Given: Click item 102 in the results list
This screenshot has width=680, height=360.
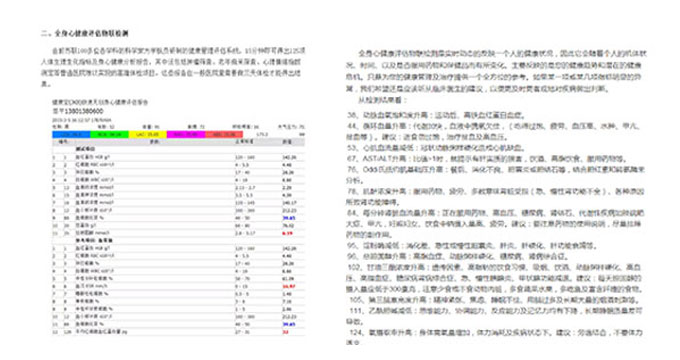Looking at the screenshot, I should pos(494,278).
